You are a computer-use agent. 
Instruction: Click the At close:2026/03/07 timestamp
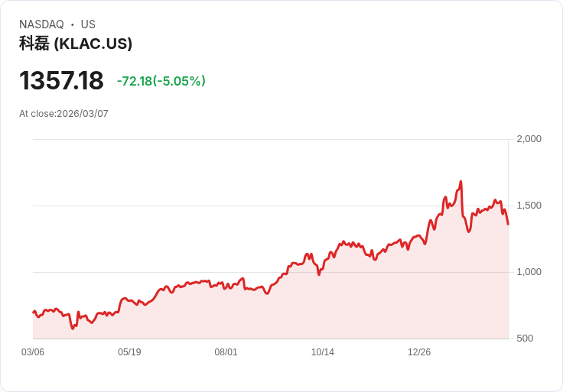click(x=63, y=114)
